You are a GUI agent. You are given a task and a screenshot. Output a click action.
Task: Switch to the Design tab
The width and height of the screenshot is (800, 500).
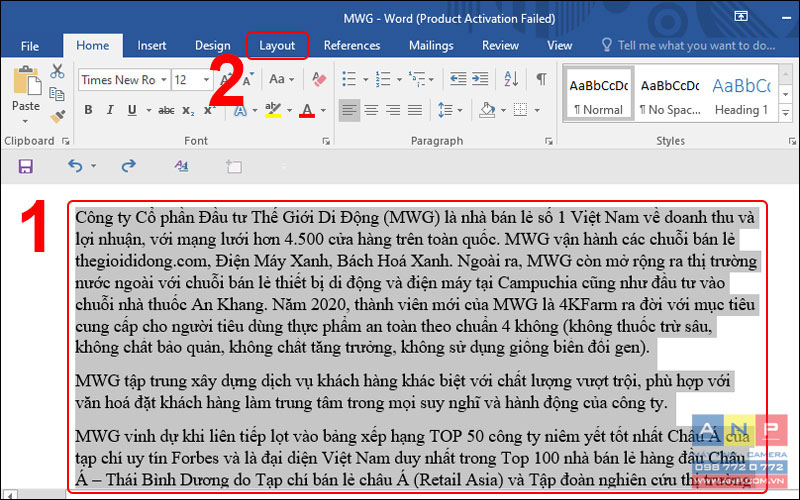click(x=212, y=45)
